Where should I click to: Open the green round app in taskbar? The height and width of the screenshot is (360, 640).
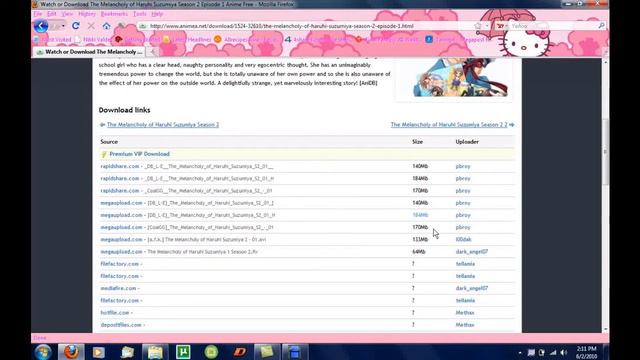211,352
